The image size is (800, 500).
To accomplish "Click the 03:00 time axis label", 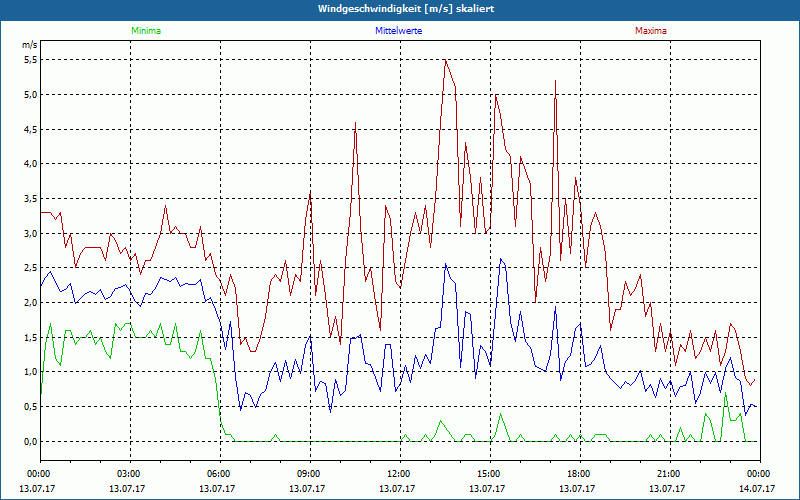I will pos(130,474).
